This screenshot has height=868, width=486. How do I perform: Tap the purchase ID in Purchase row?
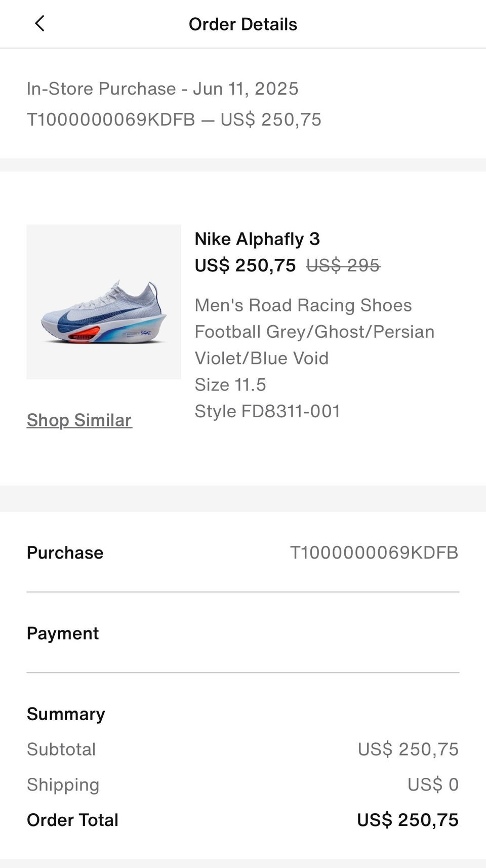(374, 553)
